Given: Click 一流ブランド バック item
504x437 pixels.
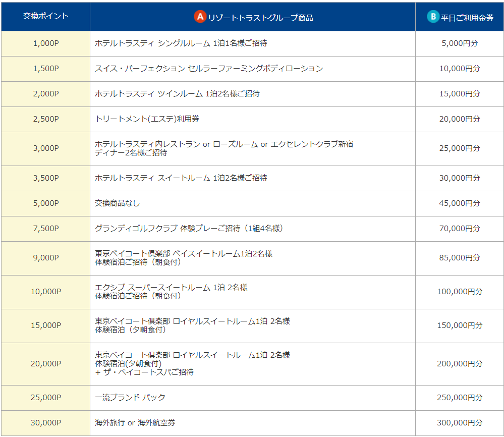Looking at the screenshot, I should coord(130,398).
